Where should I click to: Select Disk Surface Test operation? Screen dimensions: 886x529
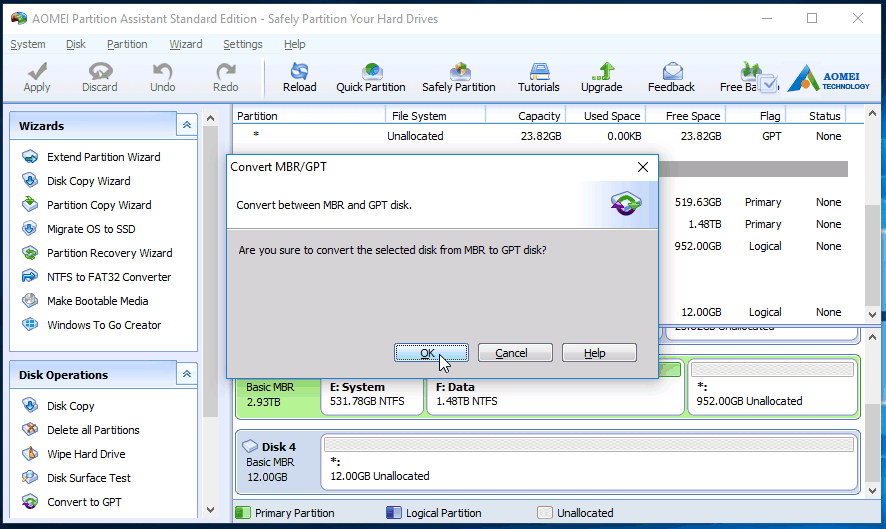(89, 478)
